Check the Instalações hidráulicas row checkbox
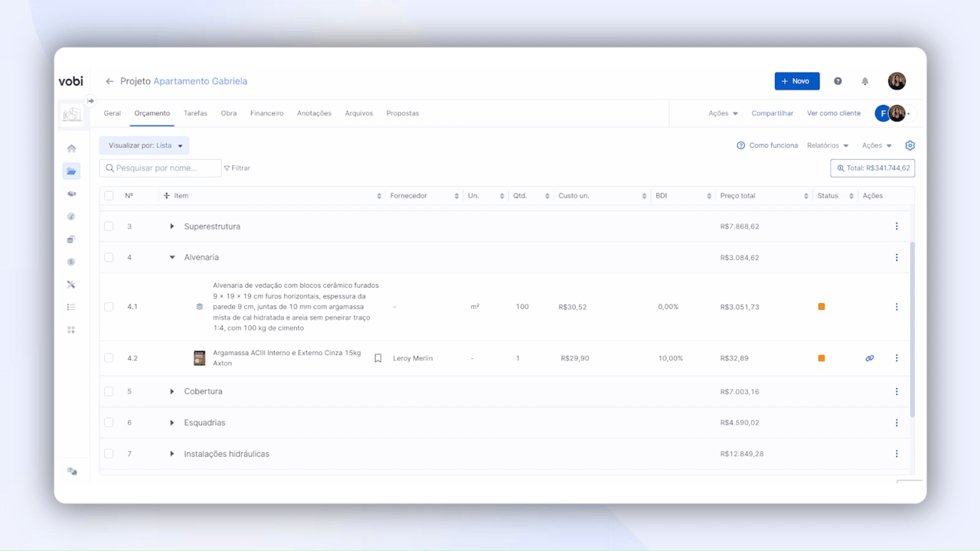The height and width of the screenshot is (551, 980). [109, 454]
